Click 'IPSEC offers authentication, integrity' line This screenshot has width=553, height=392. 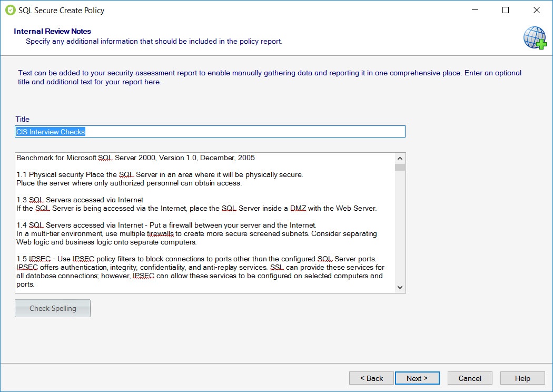point(200,268)
